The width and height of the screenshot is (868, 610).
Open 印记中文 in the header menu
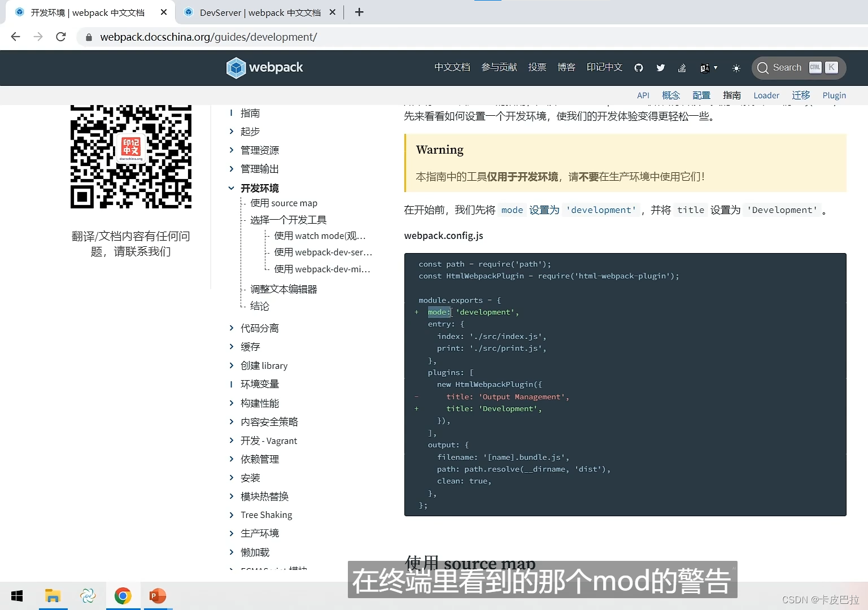604,67
